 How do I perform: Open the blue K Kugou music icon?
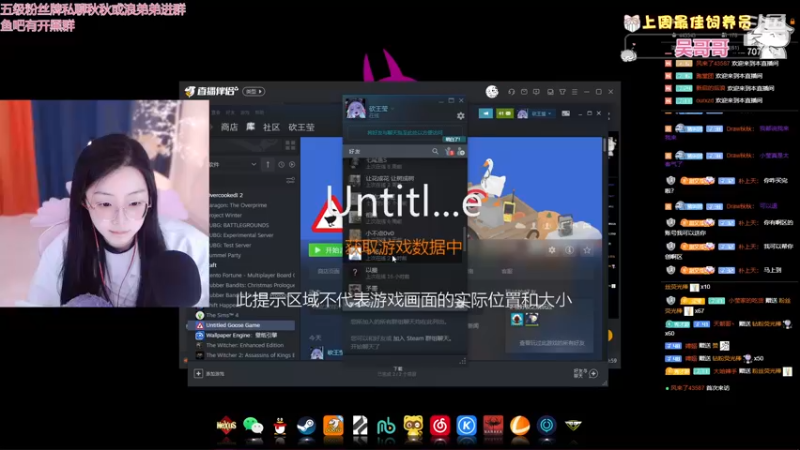[x=466, y=426]
